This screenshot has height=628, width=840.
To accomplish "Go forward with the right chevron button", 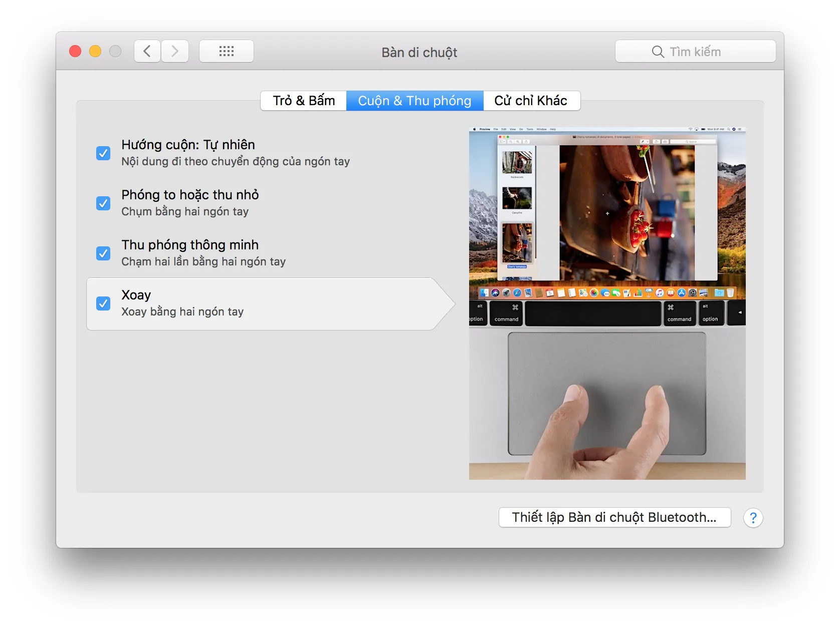I will point(175,51).
